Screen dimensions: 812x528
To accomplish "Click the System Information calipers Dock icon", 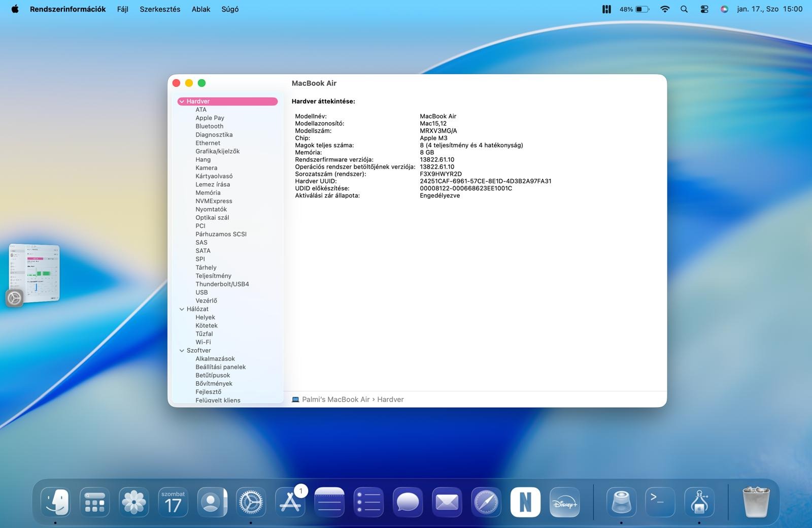I will 699,502.
